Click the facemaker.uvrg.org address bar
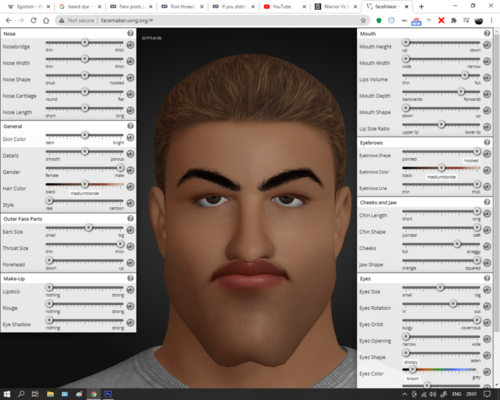Viewport: 500px width, 400px height. (210, 20)
